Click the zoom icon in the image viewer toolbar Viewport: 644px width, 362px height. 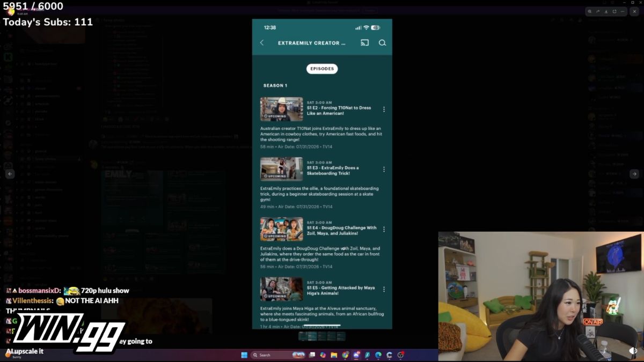tap(590, 11)
